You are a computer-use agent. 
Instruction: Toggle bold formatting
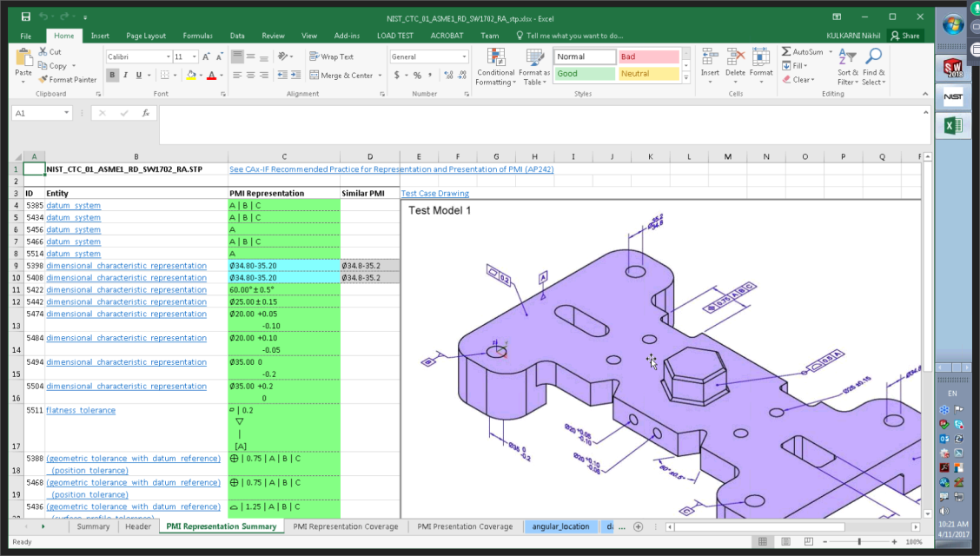(113, 76)
